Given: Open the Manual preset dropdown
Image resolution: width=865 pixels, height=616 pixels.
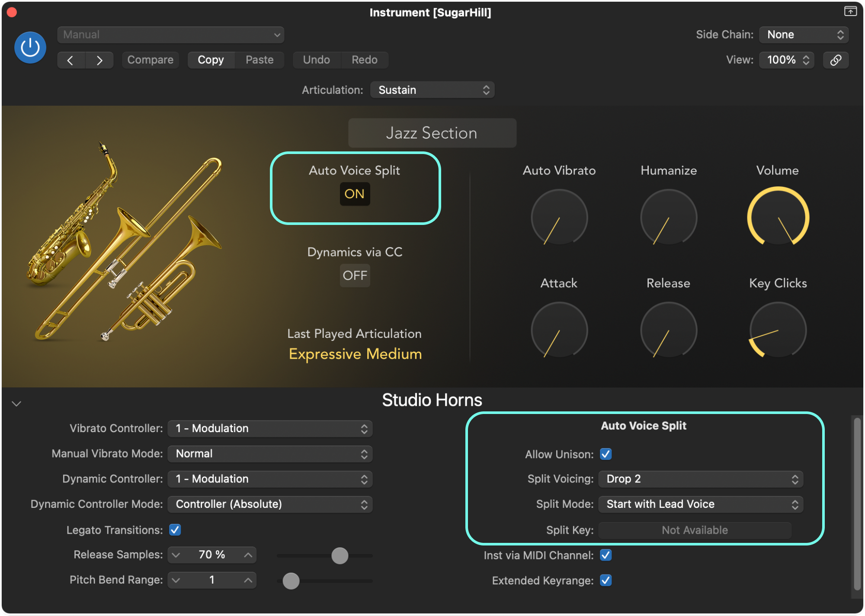Looking at the screenshot, I should coord(171,35).
